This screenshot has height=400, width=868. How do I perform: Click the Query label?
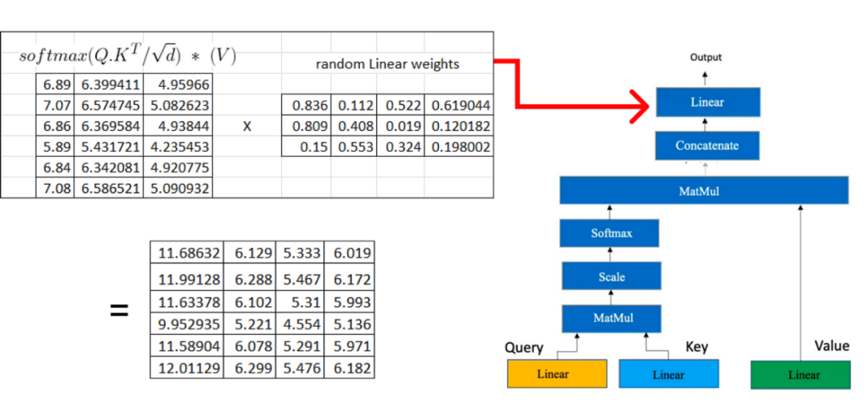tap(524, 348)
